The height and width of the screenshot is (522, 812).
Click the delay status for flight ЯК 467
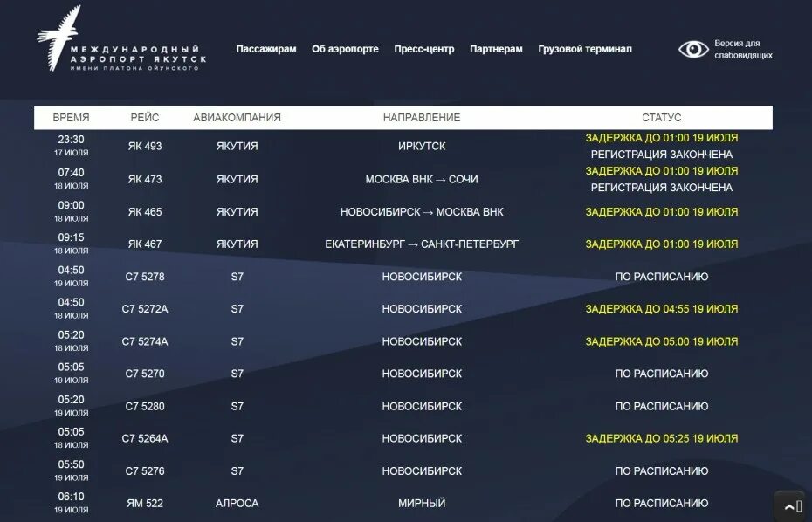661,244
